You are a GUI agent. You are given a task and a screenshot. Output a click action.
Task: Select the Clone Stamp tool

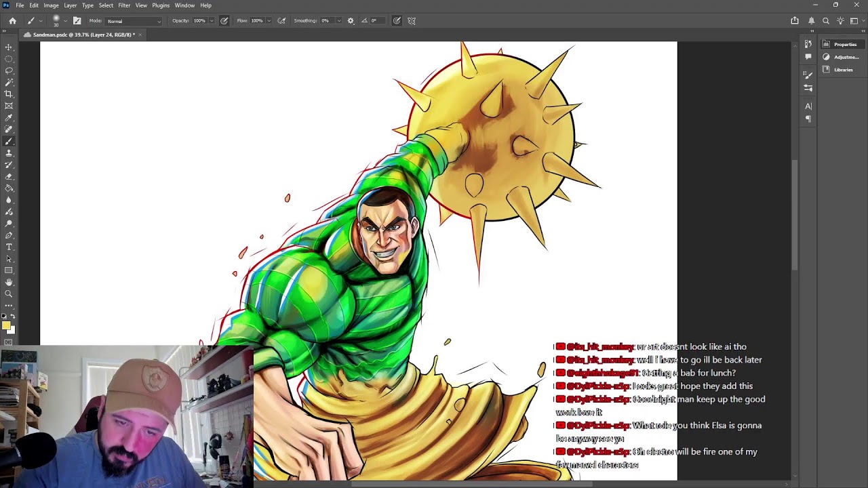9,153
